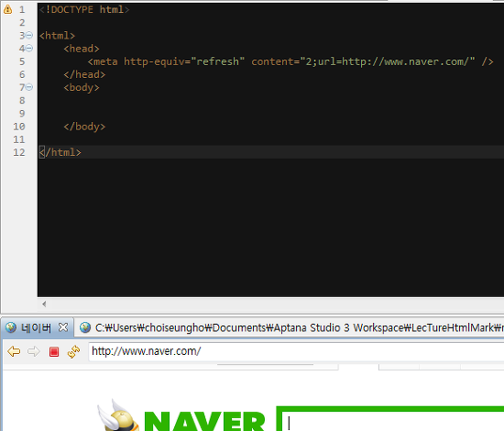Stop loading the page with the red button

(x=54, y=351)
